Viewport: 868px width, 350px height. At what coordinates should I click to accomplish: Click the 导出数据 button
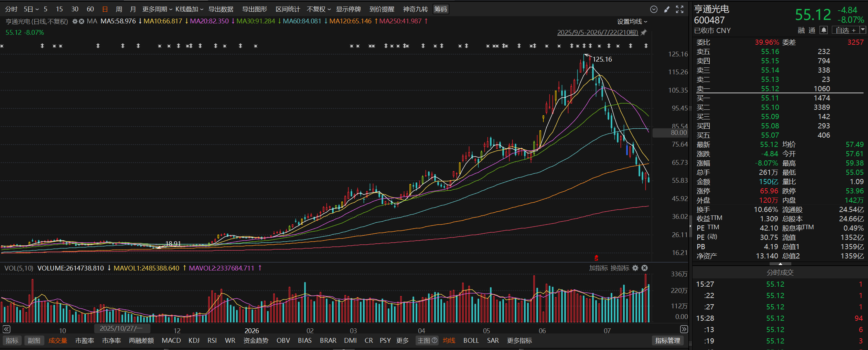[x=221, y=9]
